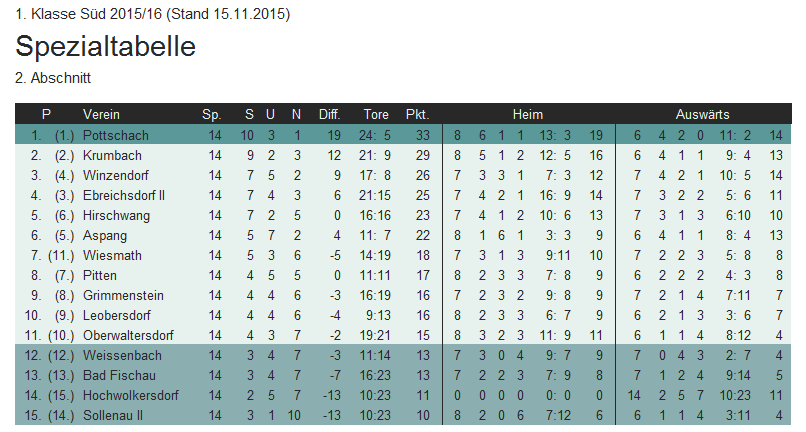Click the Aspang club name
This screenshot has width=806, height=432.
pyautogui.click(x=106, y=235)
